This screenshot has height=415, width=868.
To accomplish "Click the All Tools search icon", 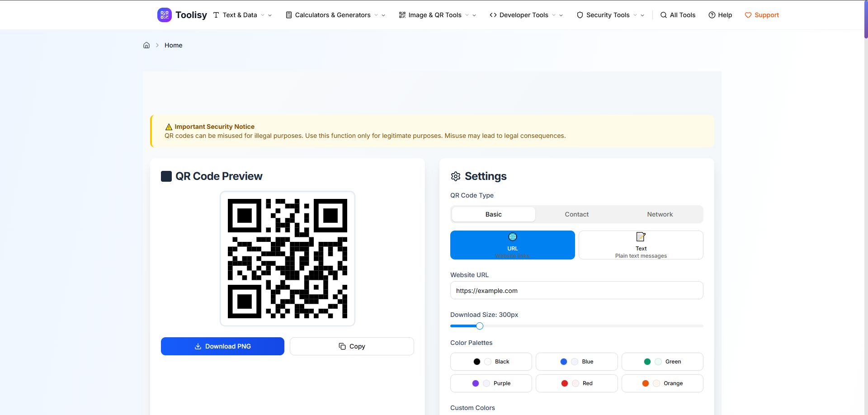I will pos(663,15).
